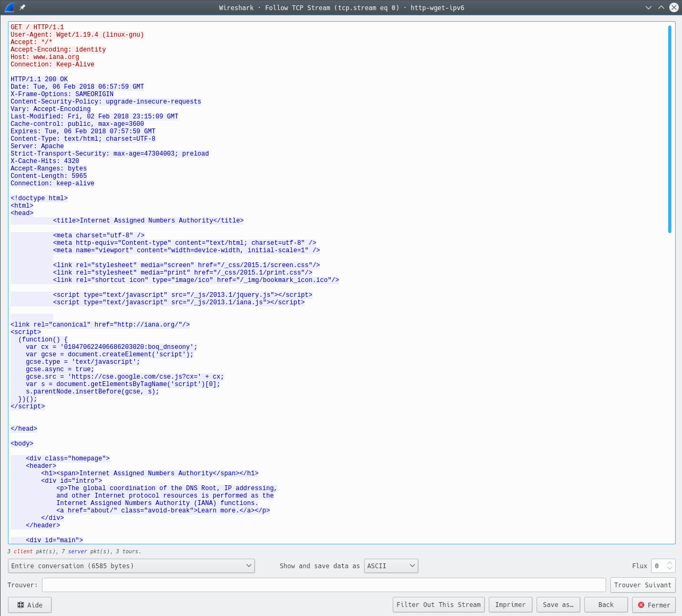Increase the Flux stream number
Screen dimensions: 682x616
click(x=670, y=563)
